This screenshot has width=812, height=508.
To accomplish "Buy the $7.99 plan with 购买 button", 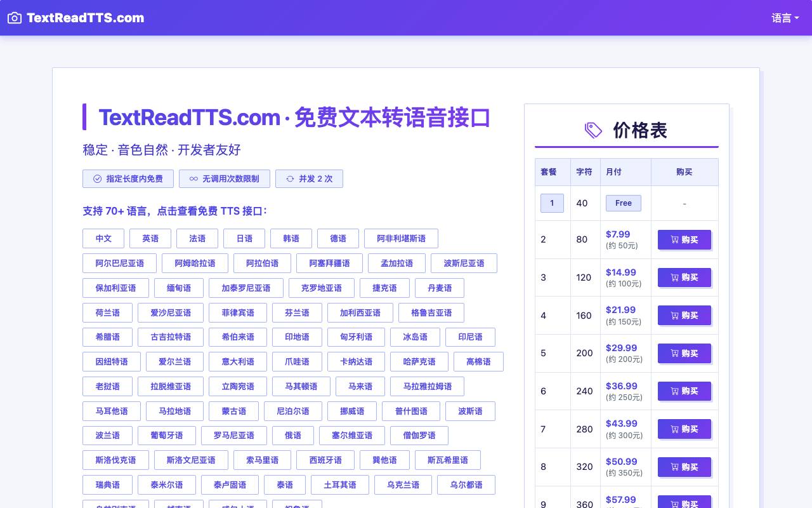I will (684, 239).
